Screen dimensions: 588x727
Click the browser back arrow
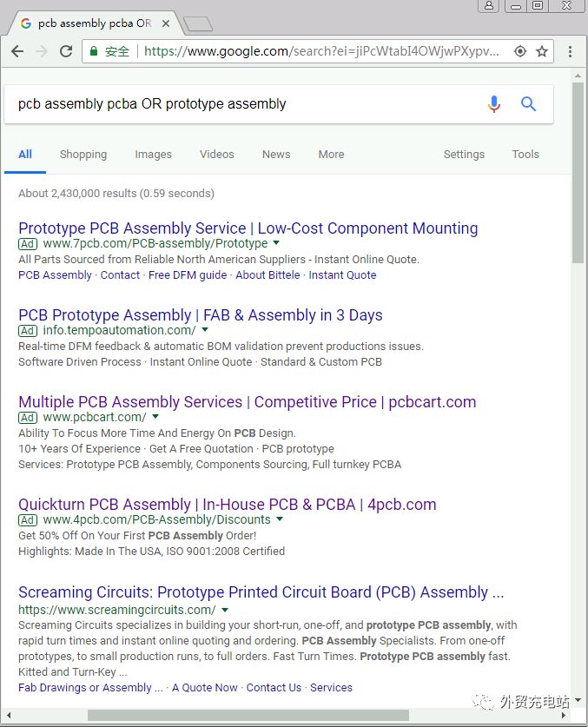(x=17, y=51)
